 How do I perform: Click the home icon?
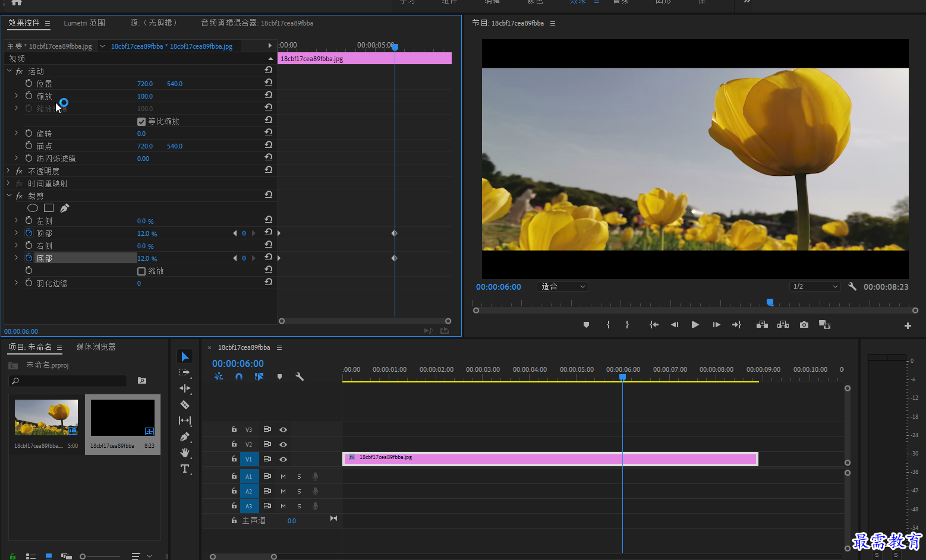(x=17, y=2)
